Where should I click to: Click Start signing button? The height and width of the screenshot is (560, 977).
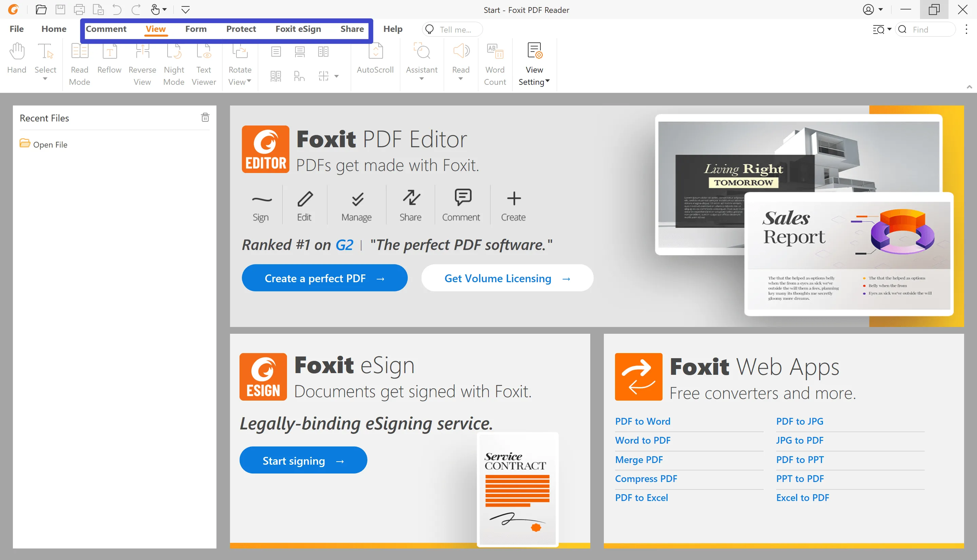(x=303, y=461)
